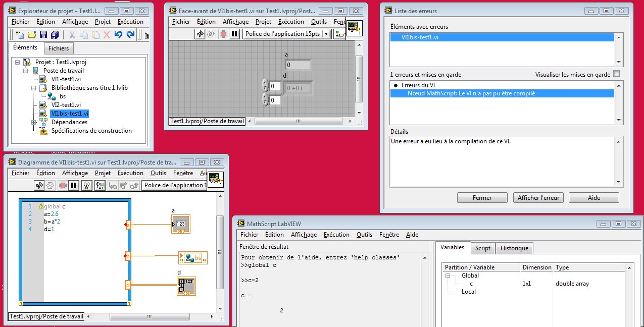Collapse Poste de travail tree node
Screen dimensions: 644x327
(26, 71)
